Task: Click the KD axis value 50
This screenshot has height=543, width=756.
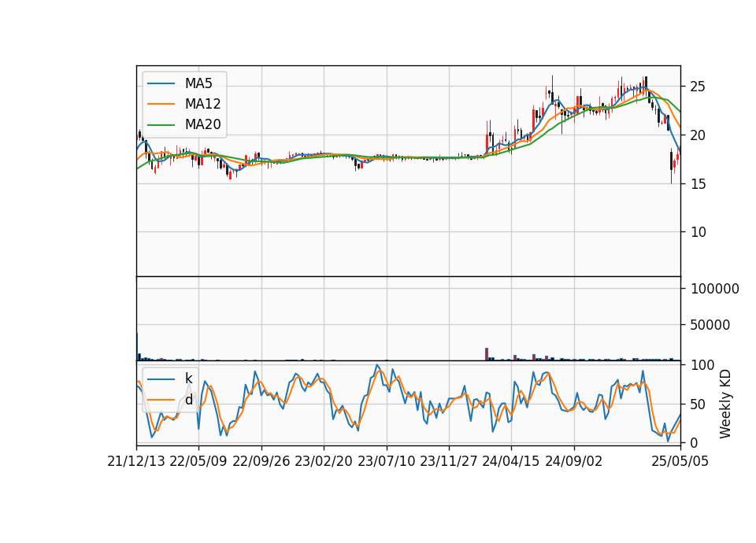Action: (x=698, y=404)
